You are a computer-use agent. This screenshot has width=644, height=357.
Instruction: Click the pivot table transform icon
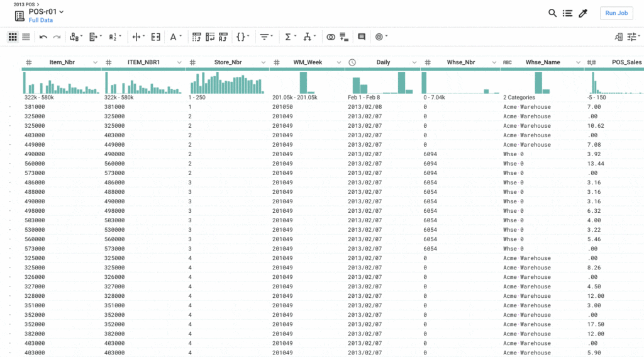197,37
